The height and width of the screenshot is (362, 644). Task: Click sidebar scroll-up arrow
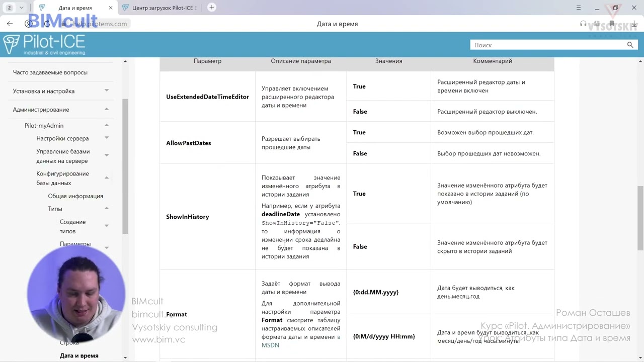(x=125, y=61)
